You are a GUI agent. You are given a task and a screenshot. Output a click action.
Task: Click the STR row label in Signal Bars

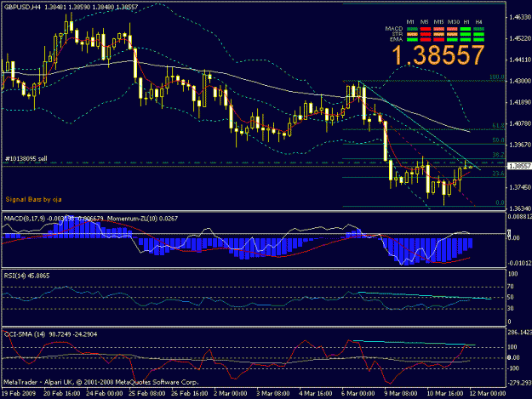pyautogui.click(x=398, y=34)
